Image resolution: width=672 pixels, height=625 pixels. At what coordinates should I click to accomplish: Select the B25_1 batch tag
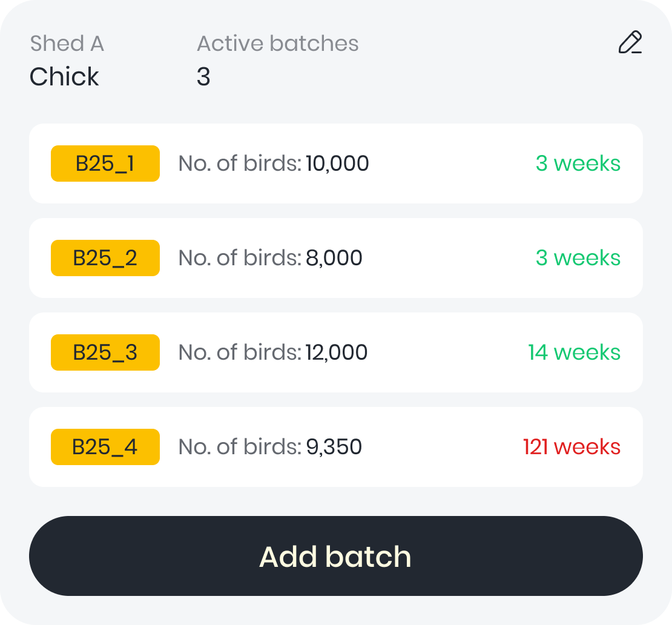(105, 164)
